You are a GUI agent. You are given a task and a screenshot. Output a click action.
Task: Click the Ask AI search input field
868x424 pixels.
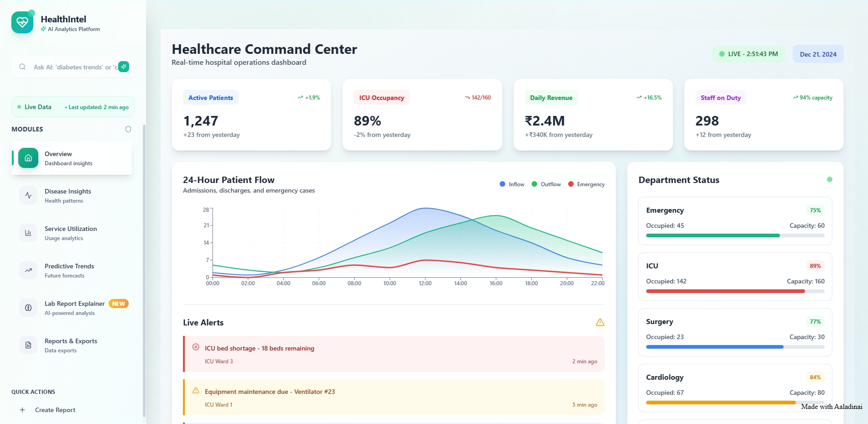pyautogui.click(x=73, y=67)
